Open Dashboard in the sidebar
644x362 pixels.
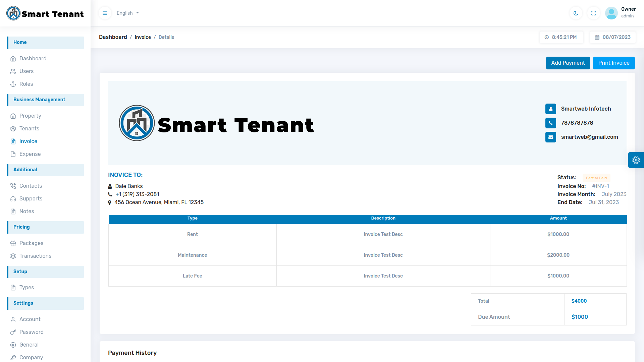point(33,59)
